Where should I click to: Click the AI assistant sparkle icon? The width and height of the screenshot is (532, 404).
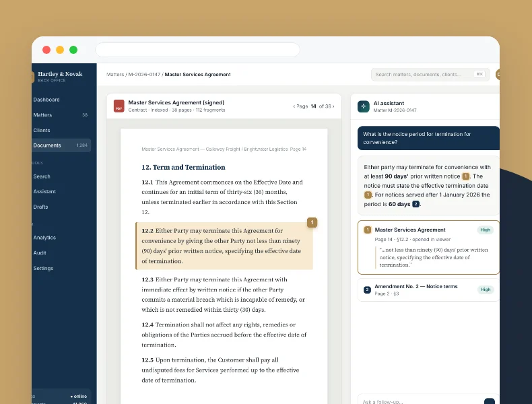coord(364,106)
